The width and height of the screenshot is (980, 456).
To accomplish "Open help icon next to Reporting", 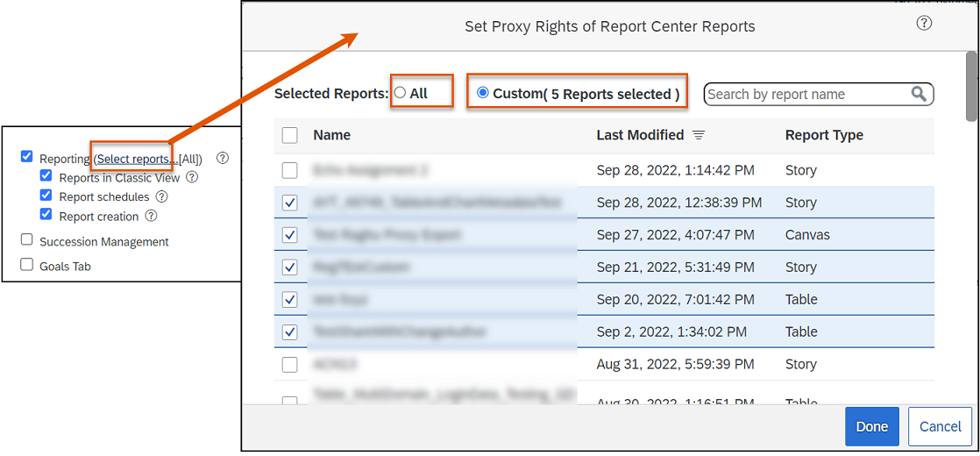I will tap(223, 159).
